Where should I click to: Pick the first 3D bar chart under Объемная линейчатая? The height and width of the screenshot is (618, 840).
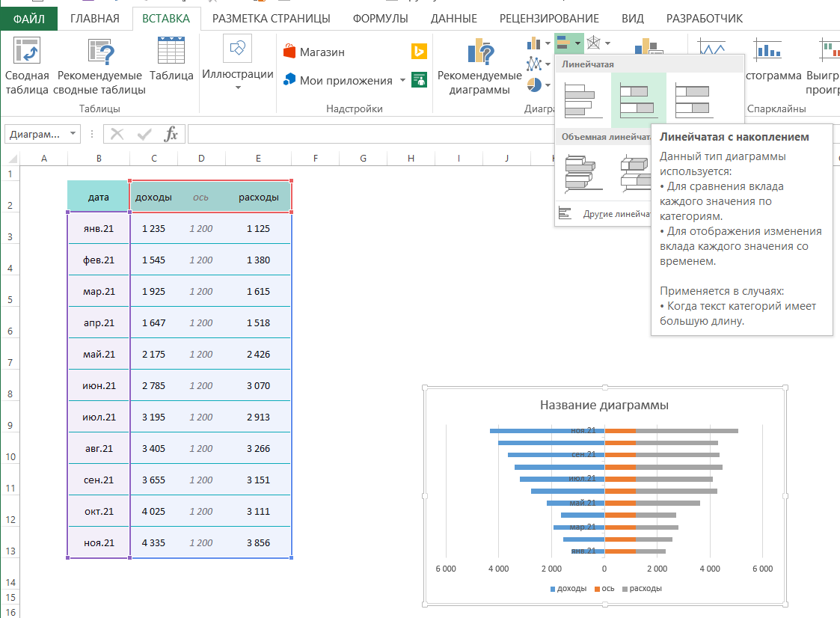point(584,174)
